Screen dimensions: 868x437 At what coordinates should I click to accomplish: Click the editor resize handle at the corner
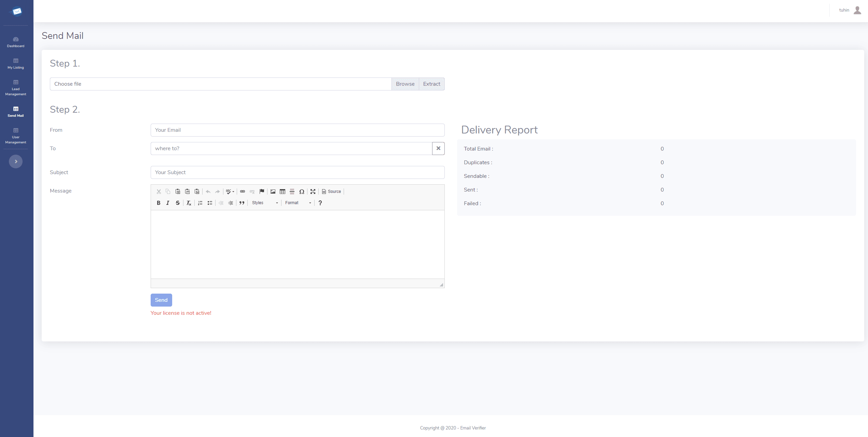pyautogui.click(x=441, y=284)
